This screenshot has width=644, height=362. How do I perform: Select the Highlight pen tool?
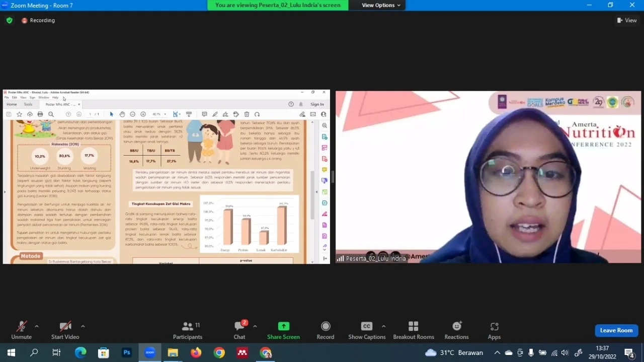coord(215,114)
